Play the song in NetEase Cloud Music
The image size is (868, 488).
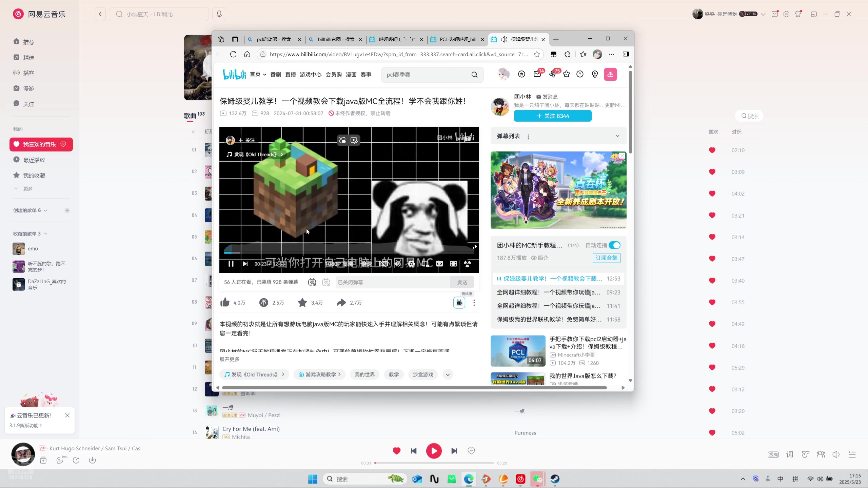coord(434,451)
